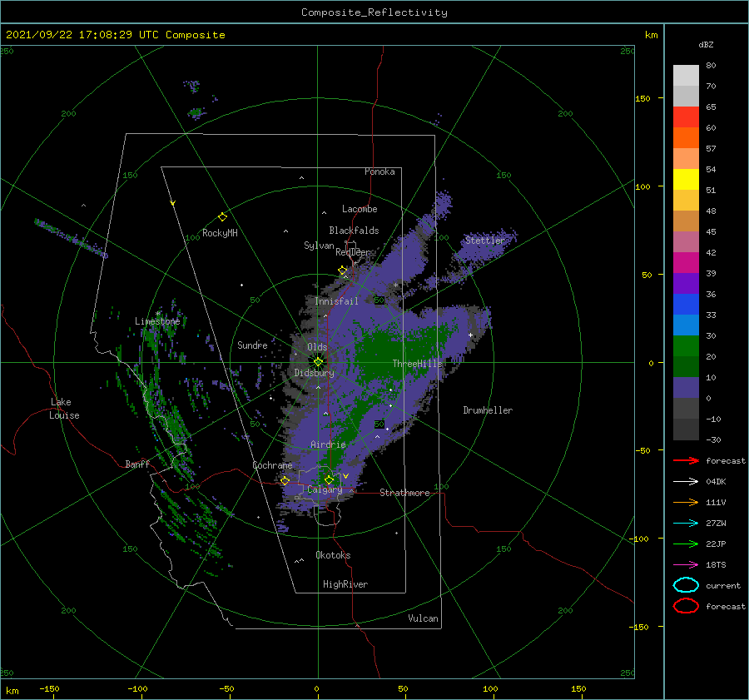Select the yellow diamond marker near Cochrane
The width and height of the screenshot is (749, 700).
[x=285, y=480]
